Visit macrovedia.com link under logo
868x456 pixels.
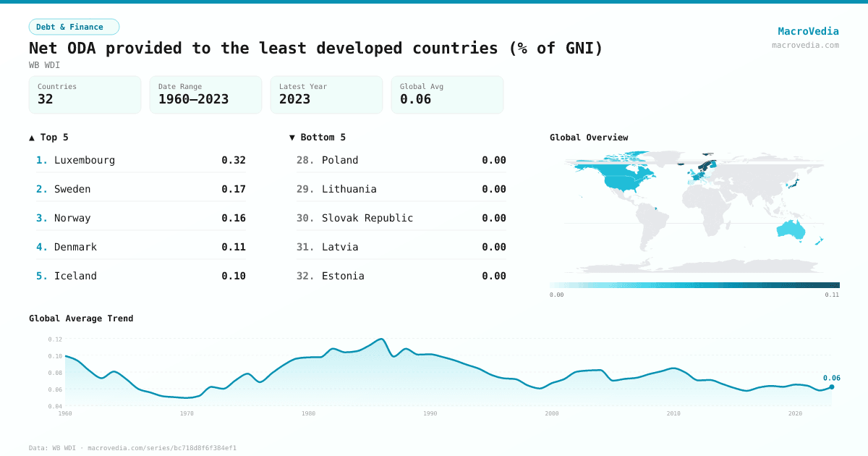pos(805,45)
